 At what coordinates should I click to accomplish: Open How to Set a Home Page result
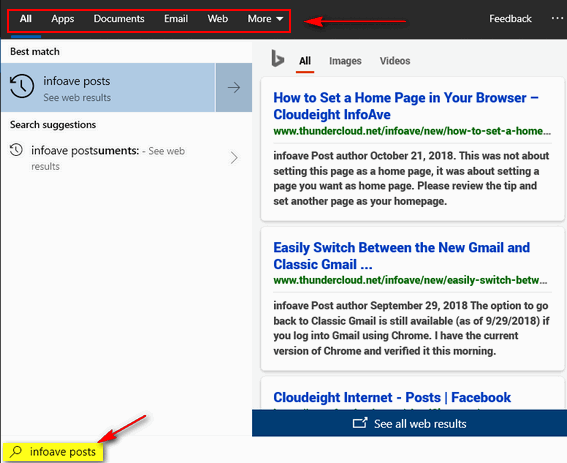point(406,106)
